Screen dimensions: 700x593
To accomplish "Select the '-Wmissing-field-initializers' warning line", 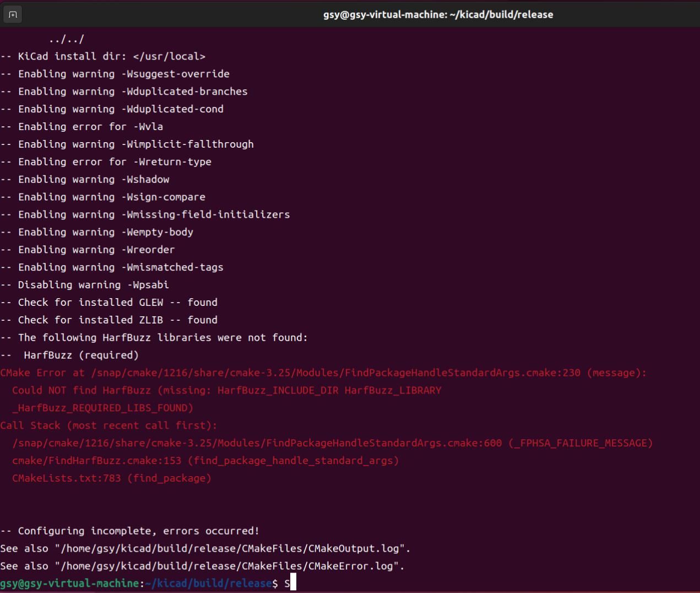I will [x=145, y=214].
